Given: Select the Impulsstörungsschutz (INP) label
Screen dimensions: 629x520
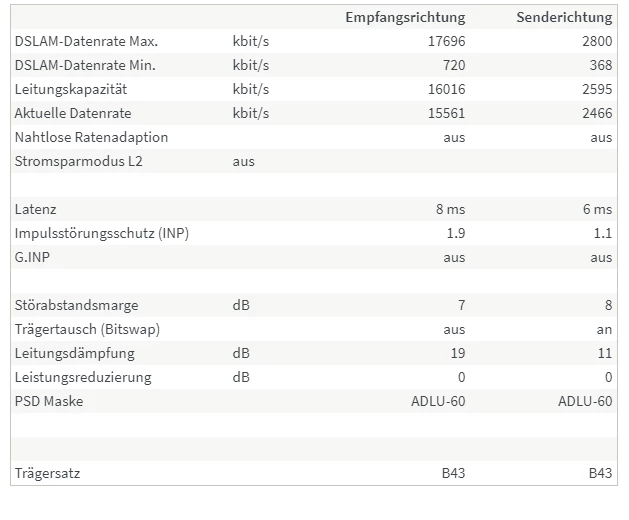Looking at the screenshot, I should pos(101,234).
